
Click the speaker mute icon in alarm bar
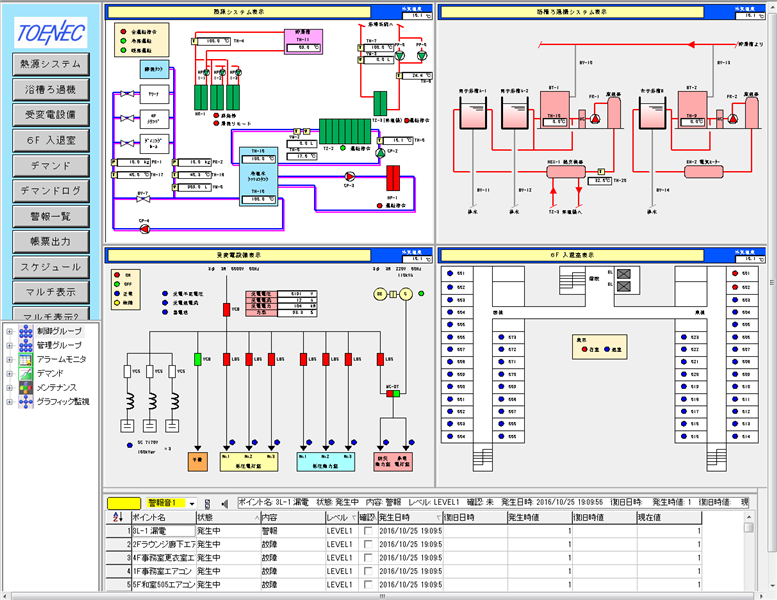click(224, 503)
